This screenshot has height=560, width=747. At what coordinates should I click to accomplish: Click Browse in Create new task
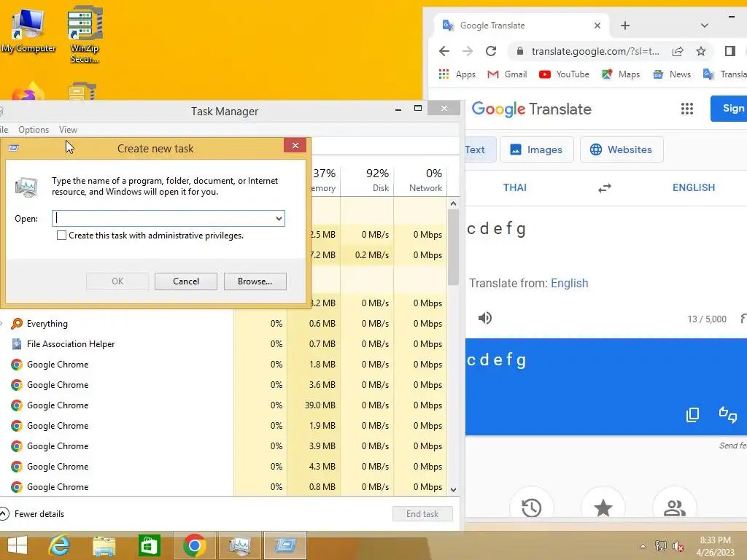[255, 281]
